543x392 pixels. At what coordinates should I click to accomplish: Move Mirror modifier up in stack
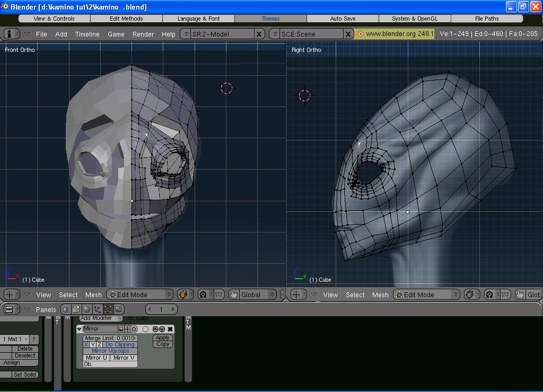tap(155, 329)
